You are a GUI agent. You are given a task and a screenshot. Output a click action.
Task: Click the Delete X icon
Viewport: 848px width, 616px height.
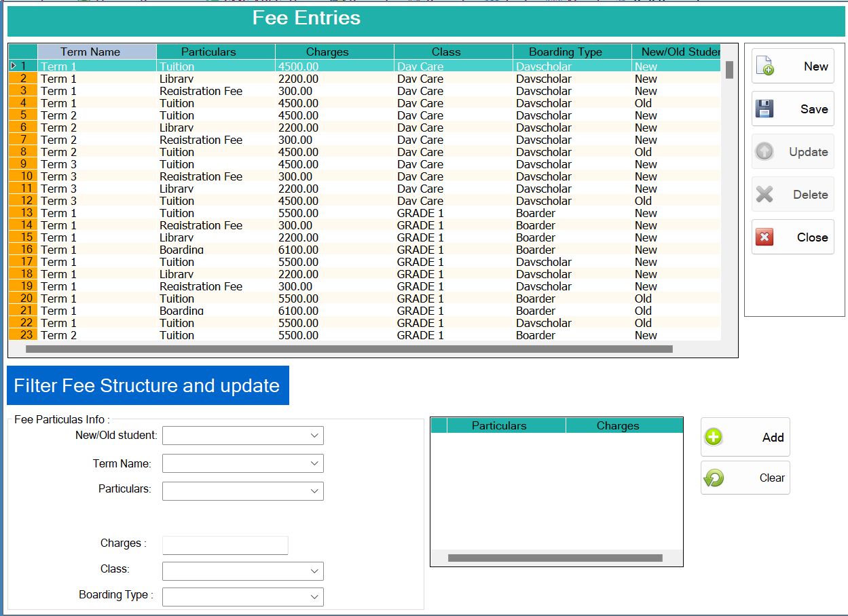click(765, 195)
